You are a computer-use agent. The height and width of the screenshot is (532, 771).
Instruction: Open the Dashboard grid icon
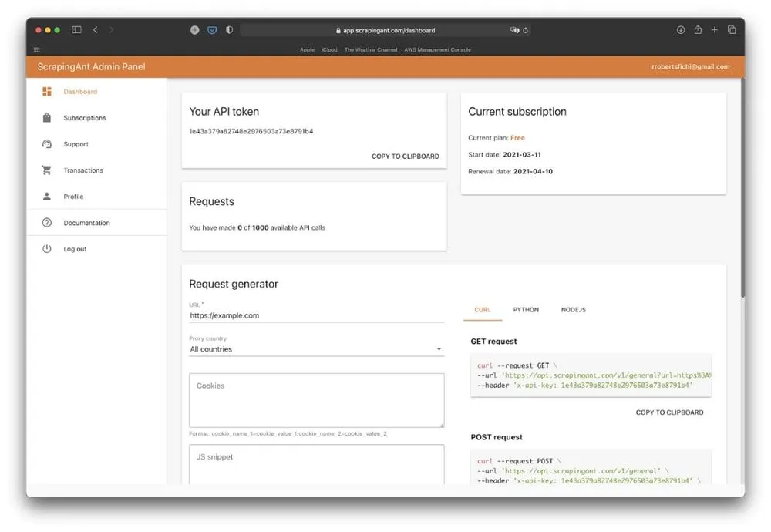[47, 92]
